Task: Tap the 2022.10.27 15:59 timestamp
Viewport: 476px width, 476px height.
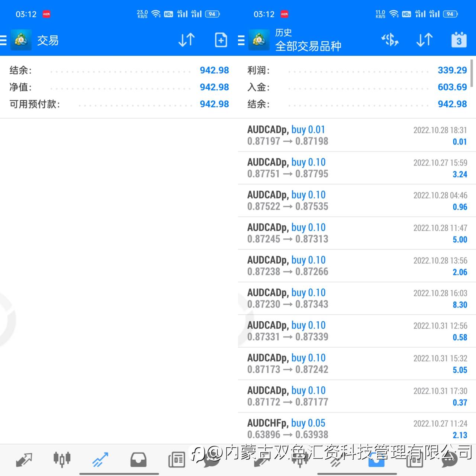Action: point(440,163)
